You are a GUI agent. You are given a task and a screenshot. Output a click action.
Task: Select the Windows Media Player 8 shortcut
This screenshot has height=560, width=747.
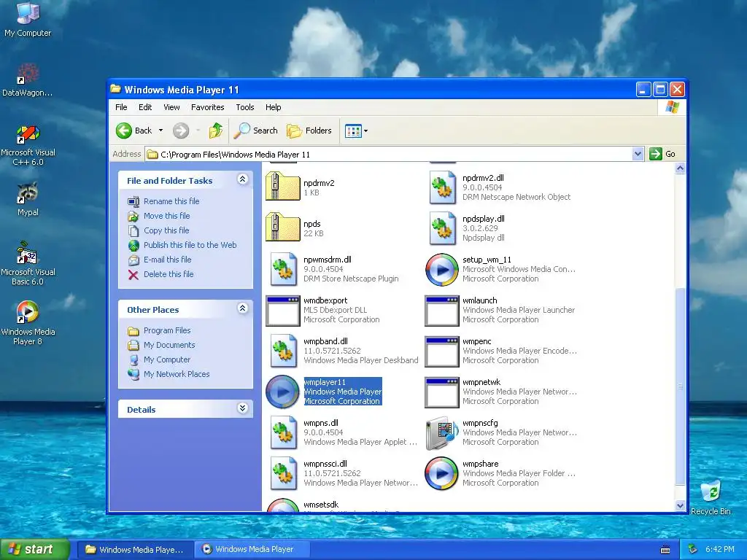pyautogui.click(x=28, y=323)
